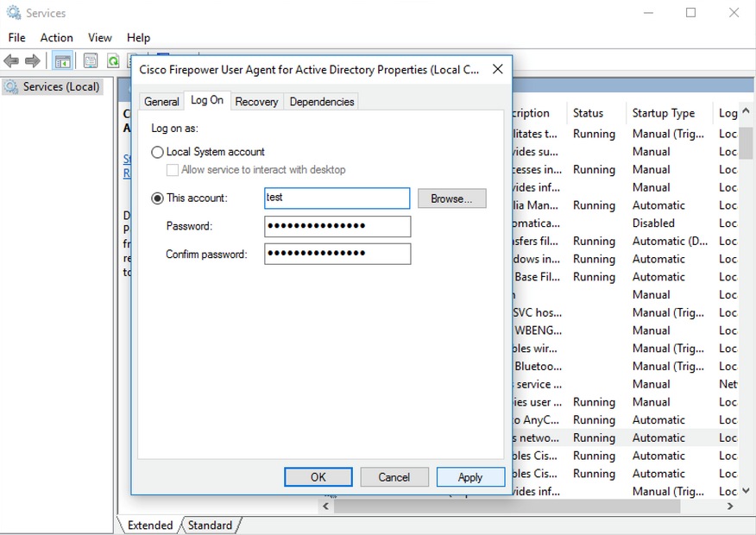756x535 pixels.
Task: Click the Apply button
Action: (x=470, y=476)
